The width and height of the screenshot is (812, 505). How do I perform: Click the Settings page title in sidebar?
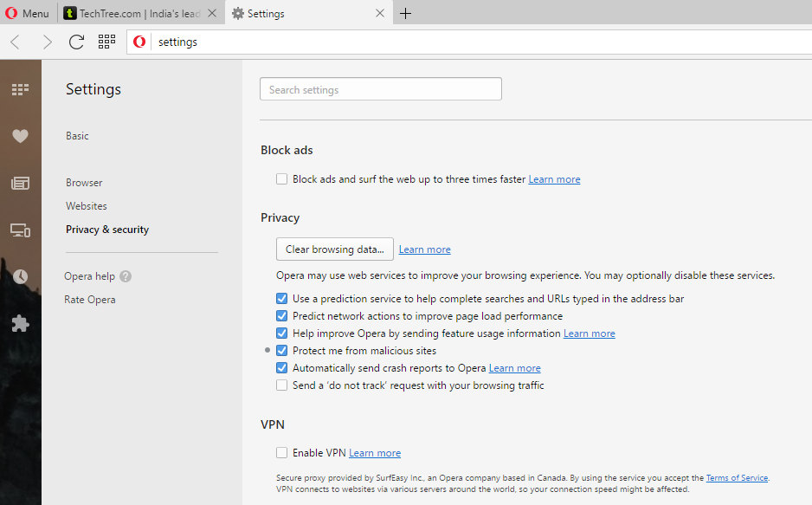(x=93, y=89)
